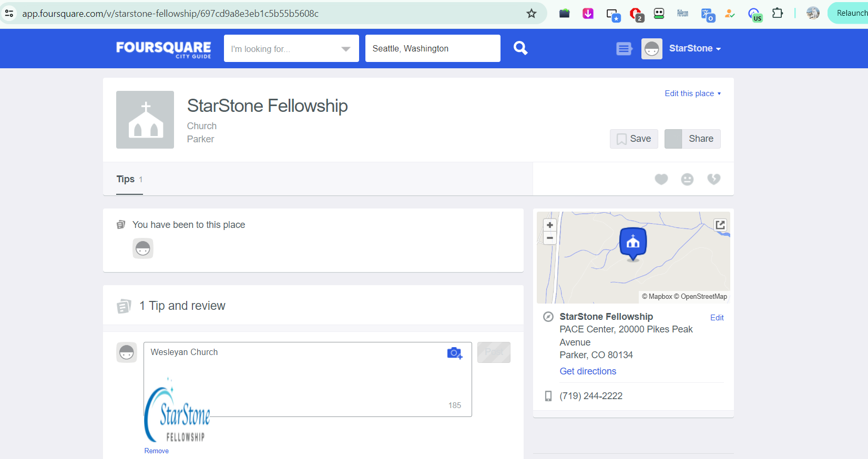Open the browser extensions puzzle icon

coord(778,13)
